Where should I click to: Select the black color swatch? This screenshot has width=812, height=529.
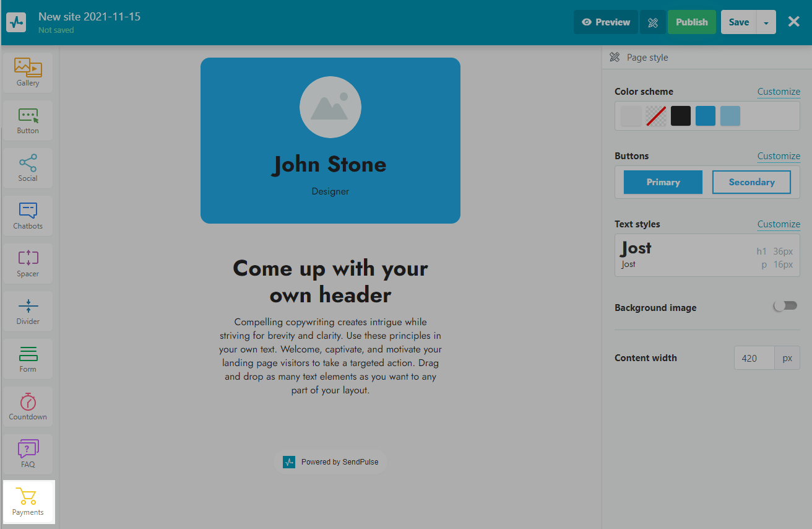tap(681, 116)
